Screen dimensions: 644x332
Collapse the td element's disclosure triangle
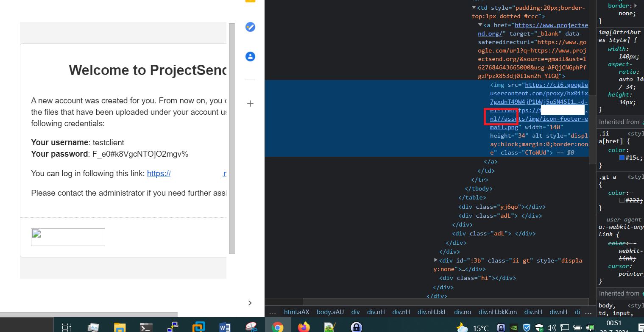pyautogui.click(x=474, y=8)
